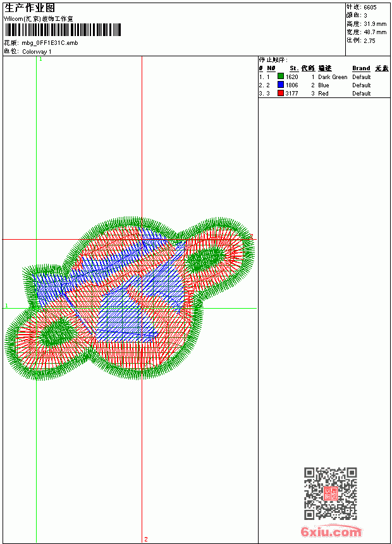The height and width of the screenshot is (544, 392).
Task: Click the Dark Green color swatch
Action: click(x=281, y=77)
